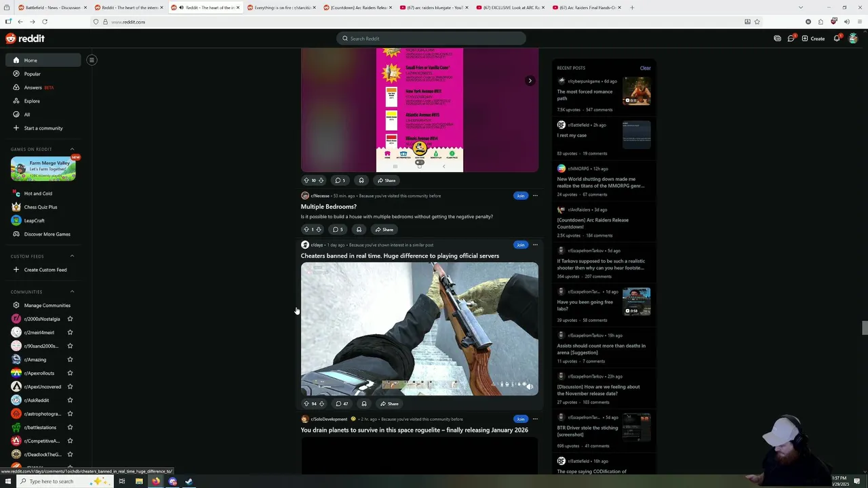
Task: Reload the page in browser toolbar
Action: pos(44,22)
